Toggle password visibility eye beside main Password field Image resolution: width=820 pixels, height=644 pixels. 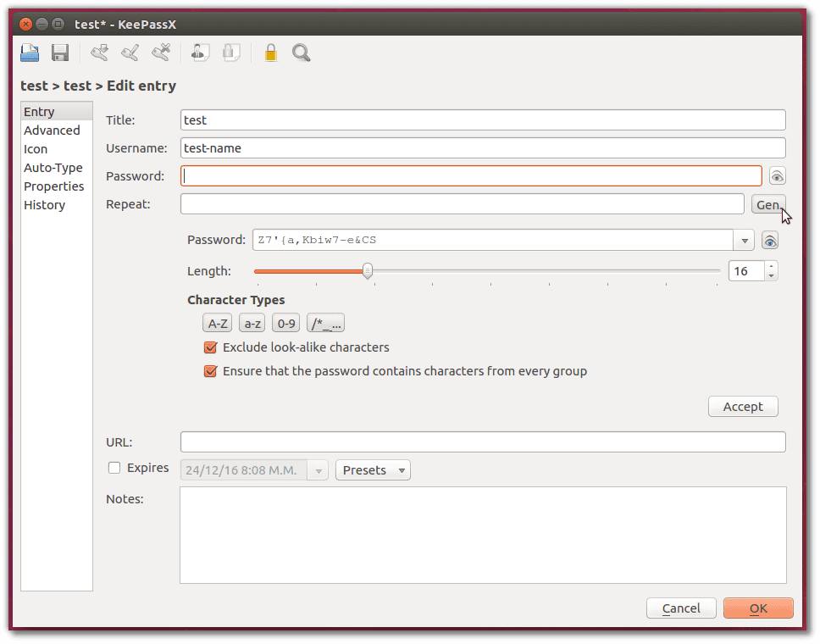click(777, 176)
